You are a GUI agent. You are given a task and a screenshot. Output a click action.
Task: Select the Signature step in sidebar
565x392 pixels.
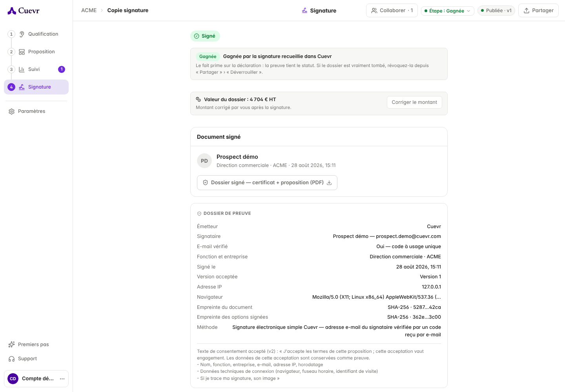pyautogui.click(x=36, y=87)
